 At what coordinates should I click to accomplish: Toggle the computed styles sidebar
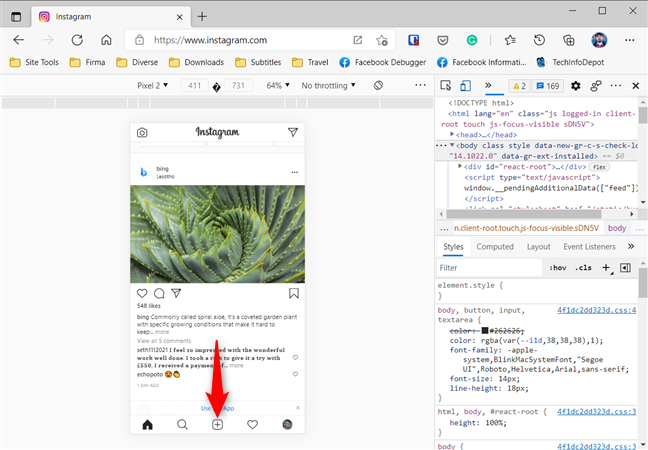[625, 268]
